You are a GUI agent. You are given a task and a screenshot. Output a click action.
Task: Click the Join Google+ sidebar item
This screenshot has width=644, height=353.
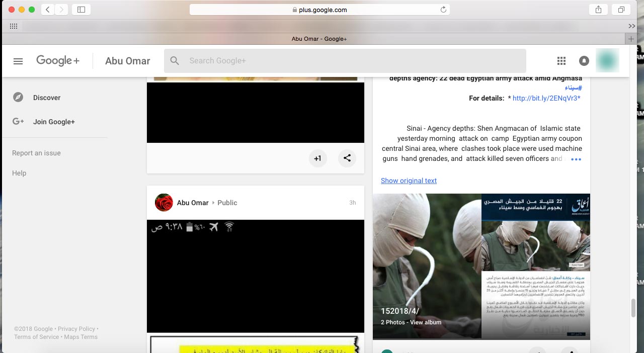[54, 122]
